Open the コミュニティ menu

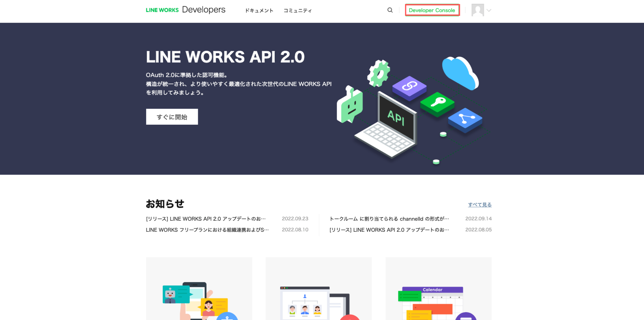pyautogui.click(x=298, y=10)
